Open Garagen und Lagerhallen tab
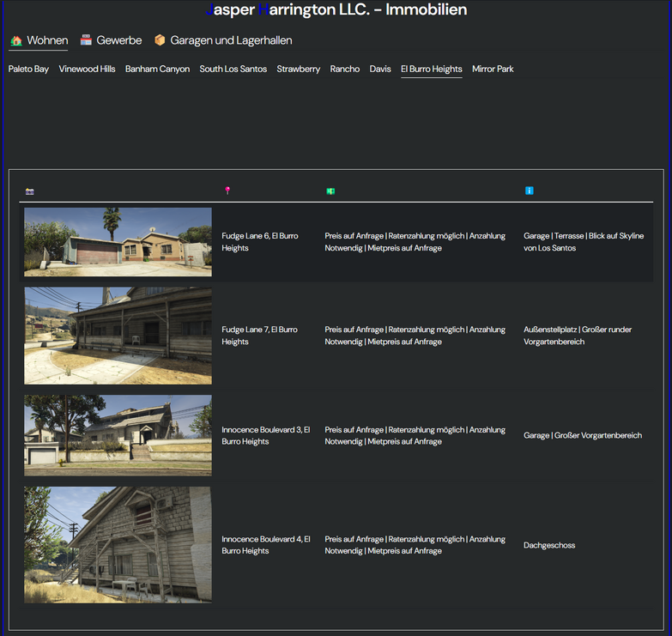 click(223, 40)
